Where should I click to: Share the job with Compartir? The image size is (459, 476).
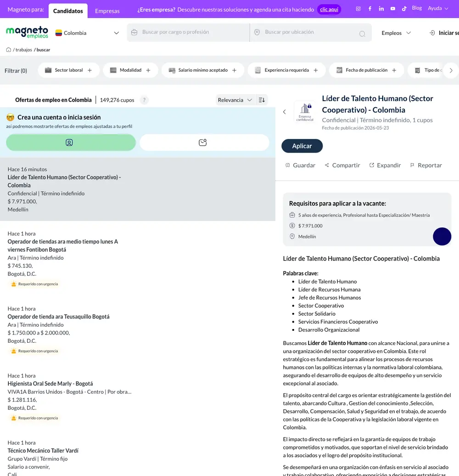[x=342, y=165]
